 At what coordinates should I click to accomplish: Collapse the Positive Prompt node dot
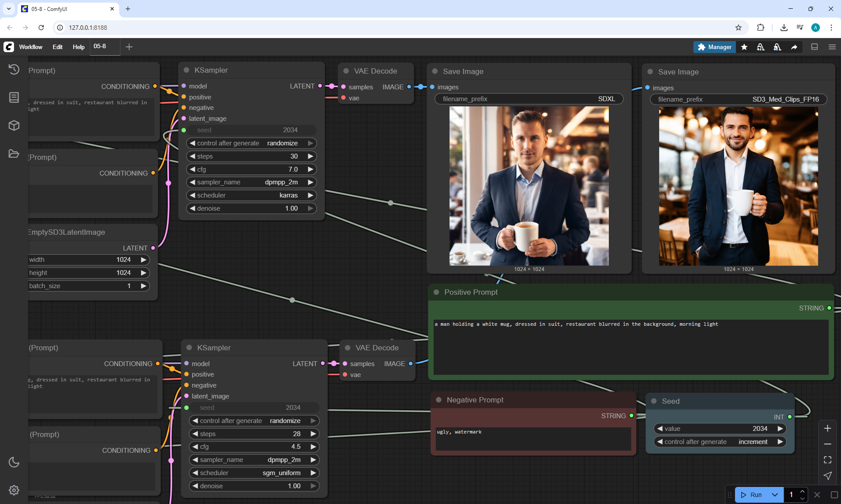(x=436, y=292)
